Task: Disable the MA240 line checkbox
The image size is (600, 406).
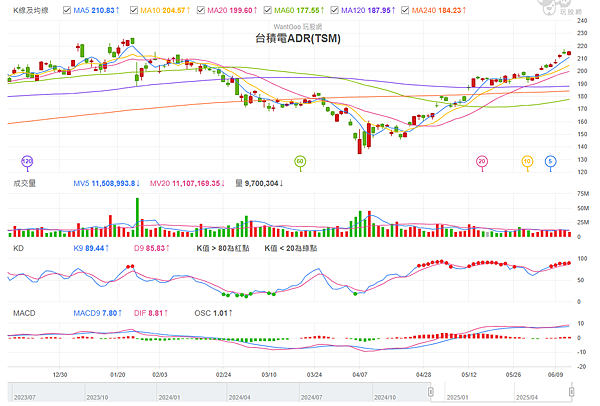Action: [x=405, y=10]
